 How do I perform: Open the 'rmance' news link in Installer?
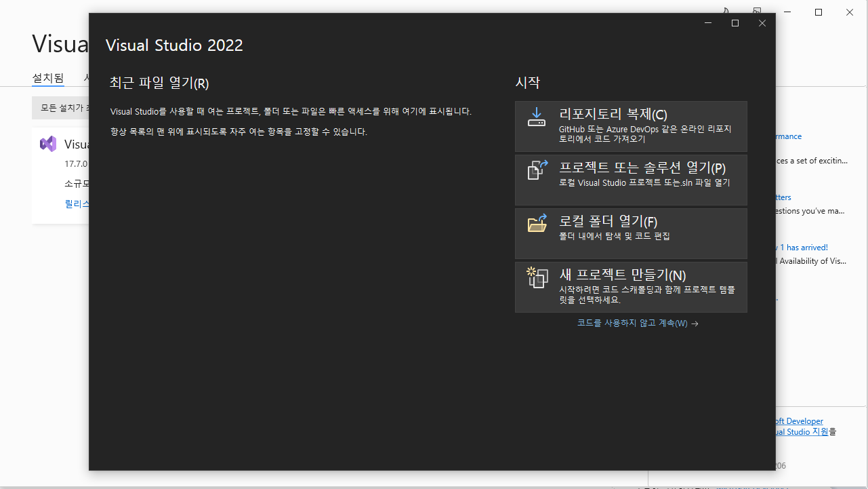point(789,136)
